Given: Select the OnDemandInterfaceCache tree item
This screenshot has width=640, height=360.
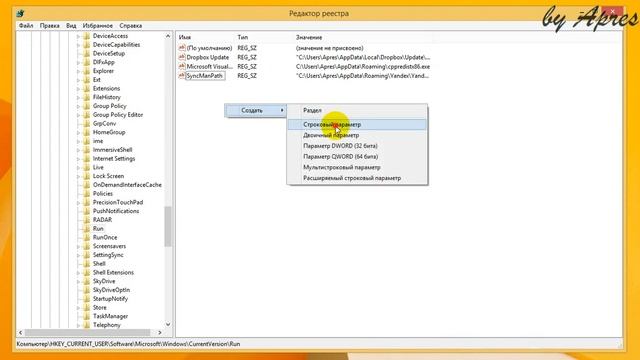Looking at the screenshot, I should coord(127,185).
